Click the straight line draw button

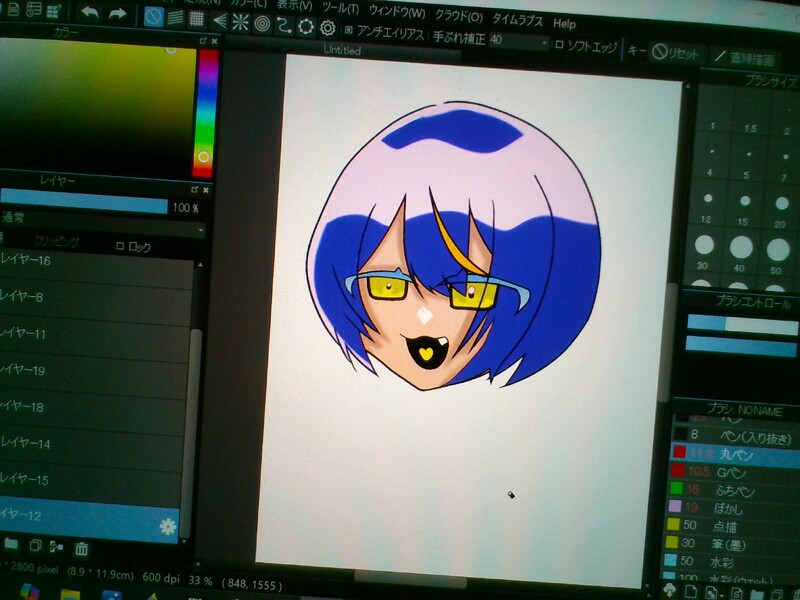coord(745,58)
